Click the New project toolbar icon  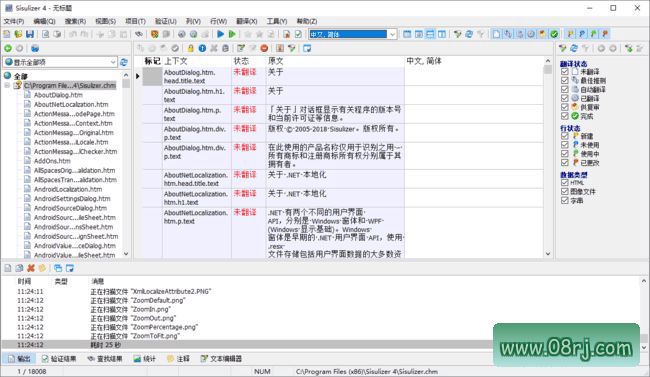tap(7, 34)
